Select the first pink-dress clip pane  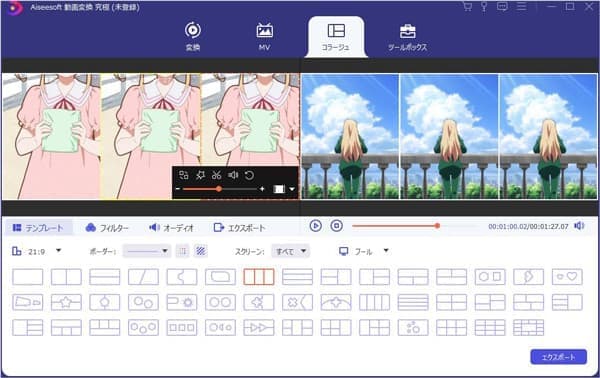click(x=51, y=137)
